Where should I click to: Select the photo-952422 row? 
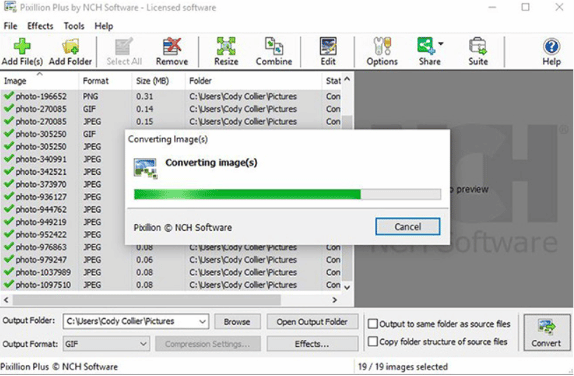pos(63,234)
